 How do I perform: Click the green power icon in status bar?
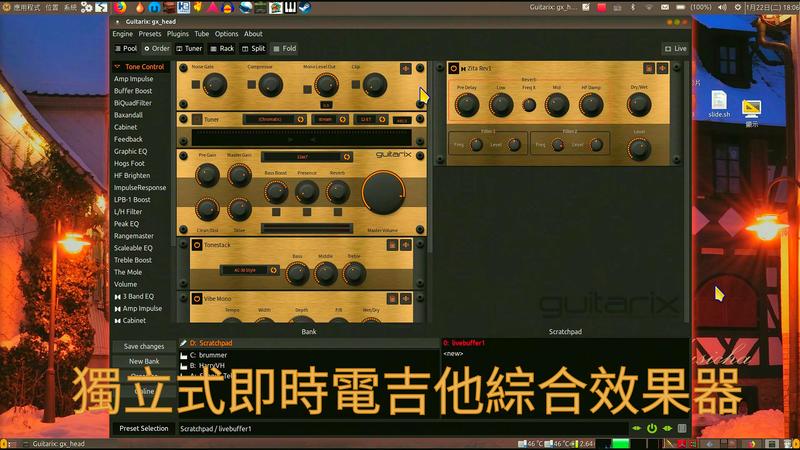652,429
